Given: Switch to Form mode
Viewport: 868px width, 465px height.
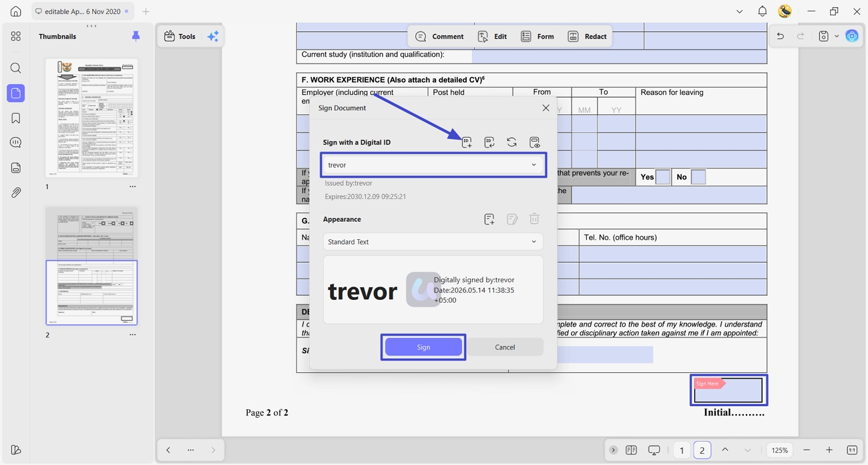Looking at the screenshot, I should [x=537, y=37].
